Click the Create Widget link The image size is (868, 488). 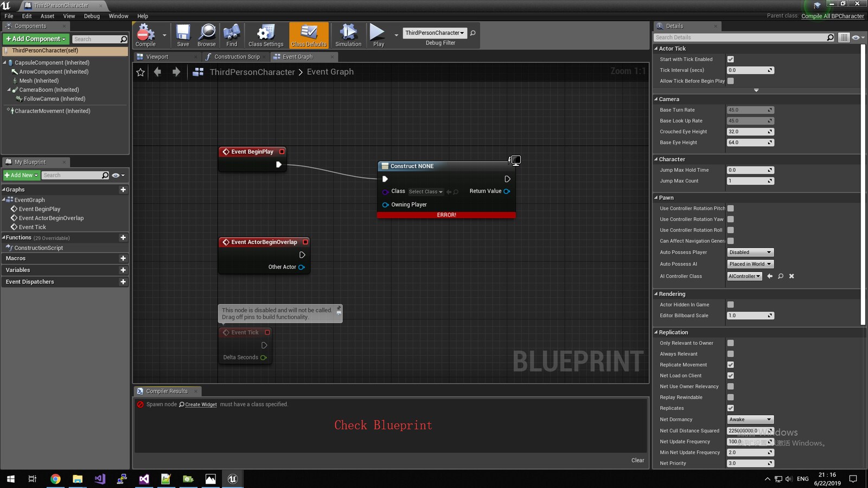pyautogui.click(x=201, y=404)
